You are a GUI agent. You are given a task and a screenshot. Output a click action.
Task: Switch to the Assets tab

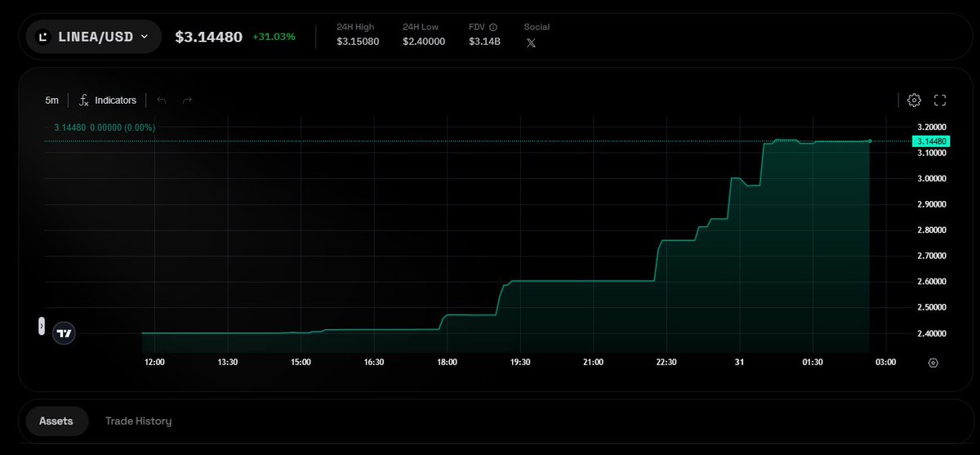pyautogui.click(x=57, y=422)
